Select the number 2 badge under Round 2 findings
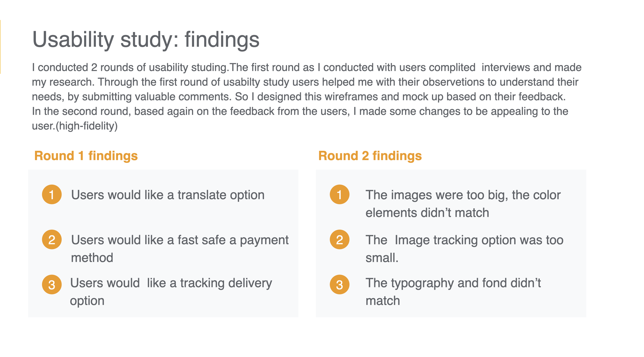The image size is (644, 357). (339, 239)
